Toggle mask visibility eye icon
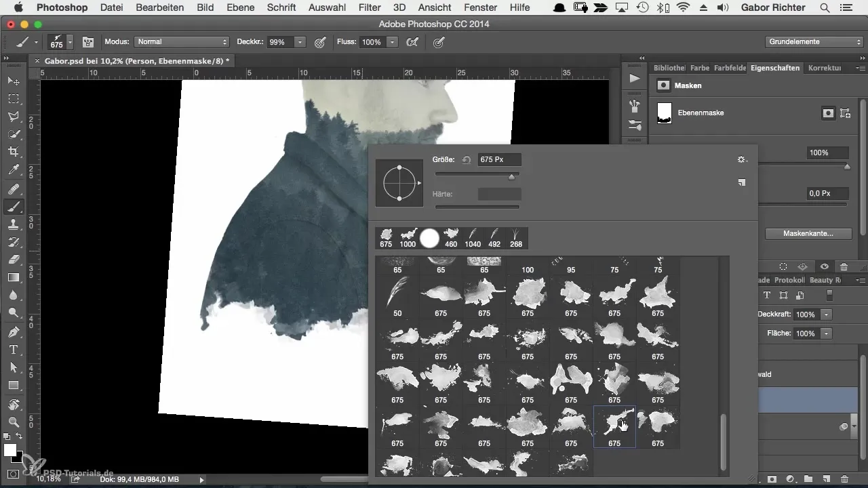 pos(824,267)
